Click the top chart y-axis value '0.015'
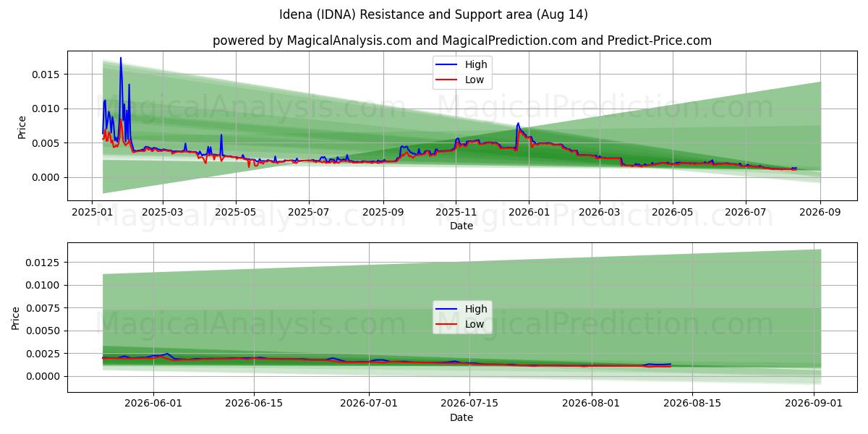This screenshot has width=868, height=434. 48,75
